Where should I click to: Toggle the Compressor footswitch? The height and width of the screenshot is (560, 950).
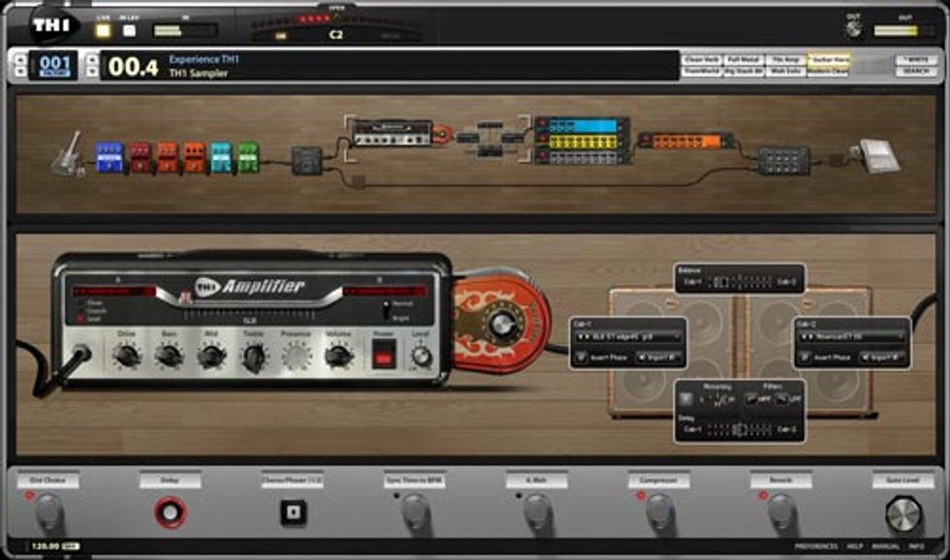pos(658,513)
